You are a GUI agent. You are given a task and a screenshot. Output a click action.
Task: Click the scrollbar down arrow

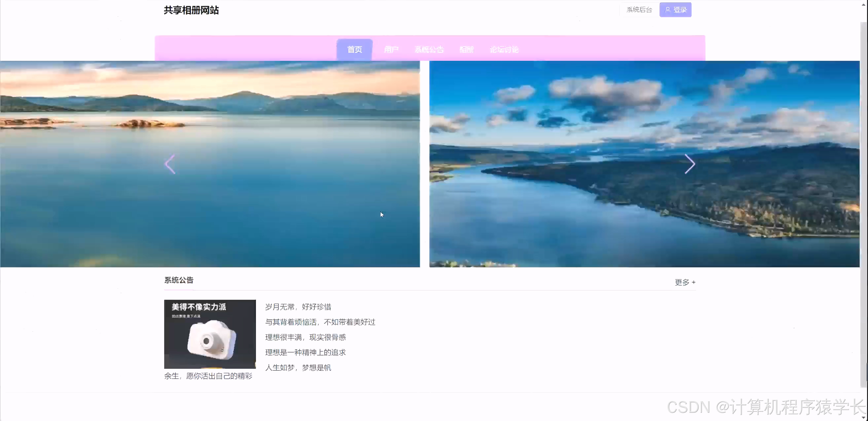tap(864, 418)
